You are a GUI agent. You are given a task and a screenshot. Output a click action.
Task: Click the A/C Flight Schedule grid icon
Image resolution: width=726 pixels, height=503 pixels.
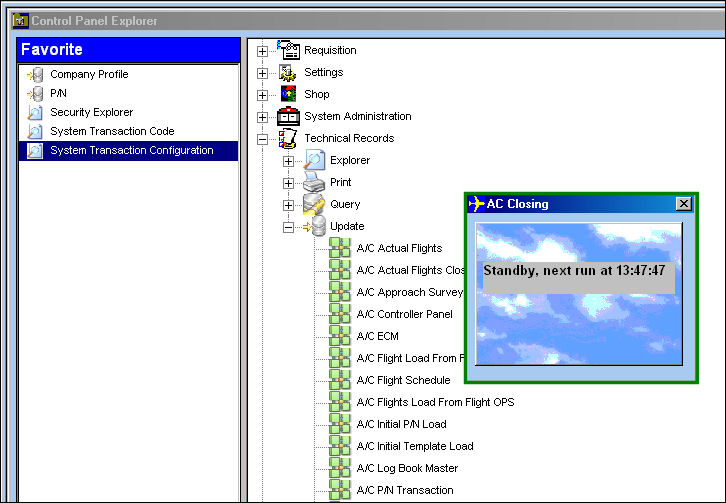click(x=339, y=380)
